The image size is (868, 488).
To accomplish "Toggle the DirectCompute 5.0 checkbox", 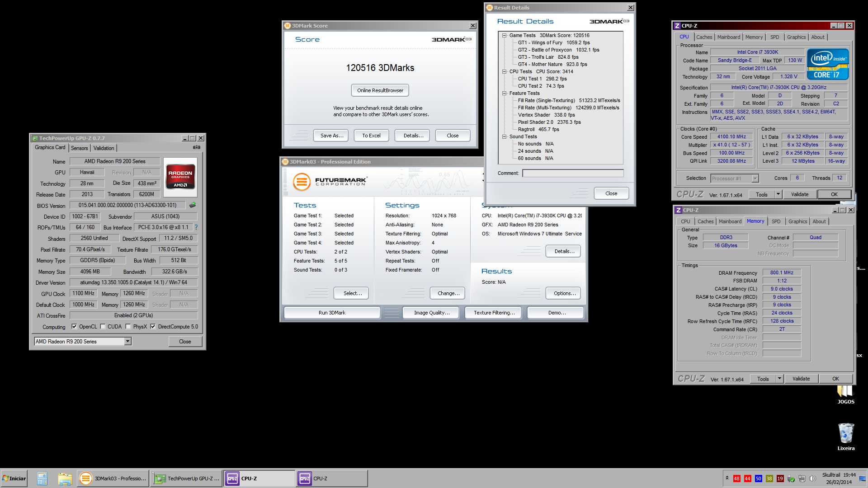I will tap(153, 326).
